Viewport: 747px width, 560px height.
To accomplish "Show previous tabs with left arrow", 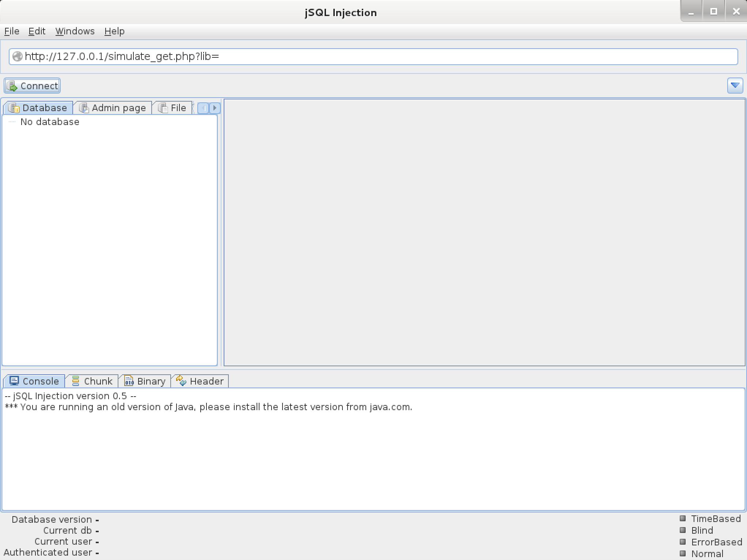I will [x=204, y=108].
